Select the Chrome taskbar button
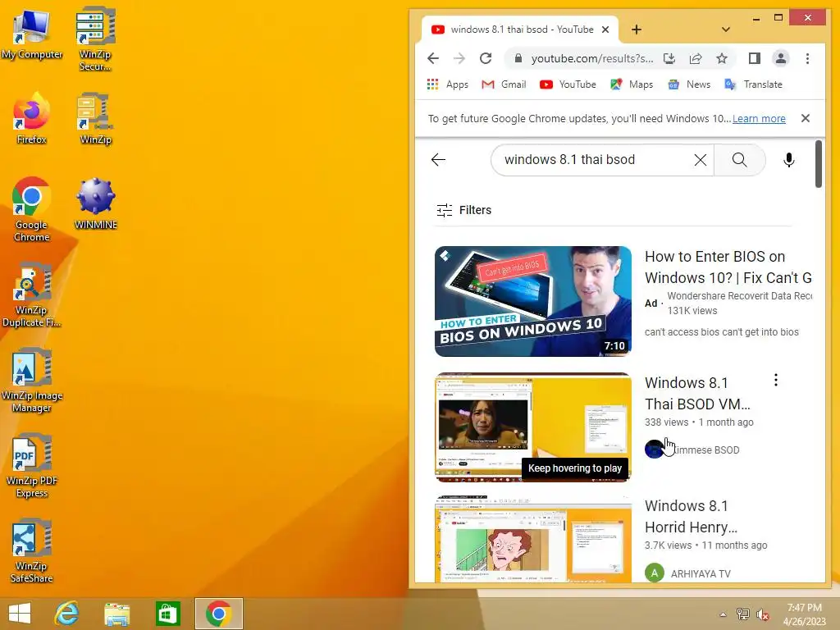Viewport: 840px width, 630px height. pos(218,614)
